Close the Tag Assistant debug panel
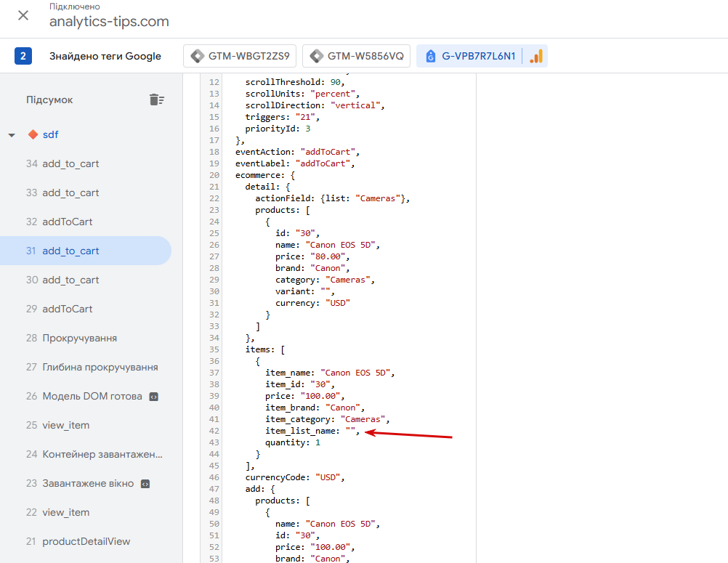The height and width of the screenshot is (563, 728). pos(23,15)
